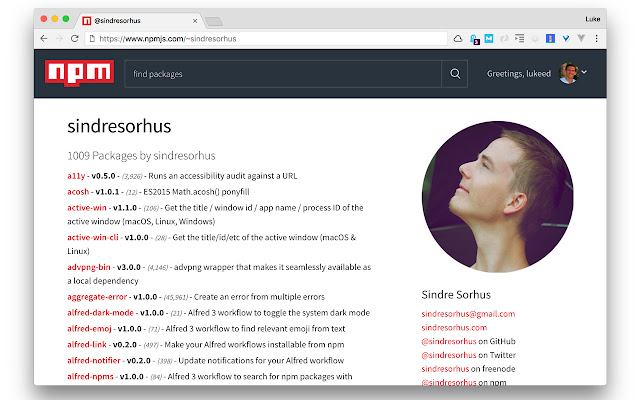Click 'Create an error from multiple errors'
640x400 pixels.
pos(259,297)
